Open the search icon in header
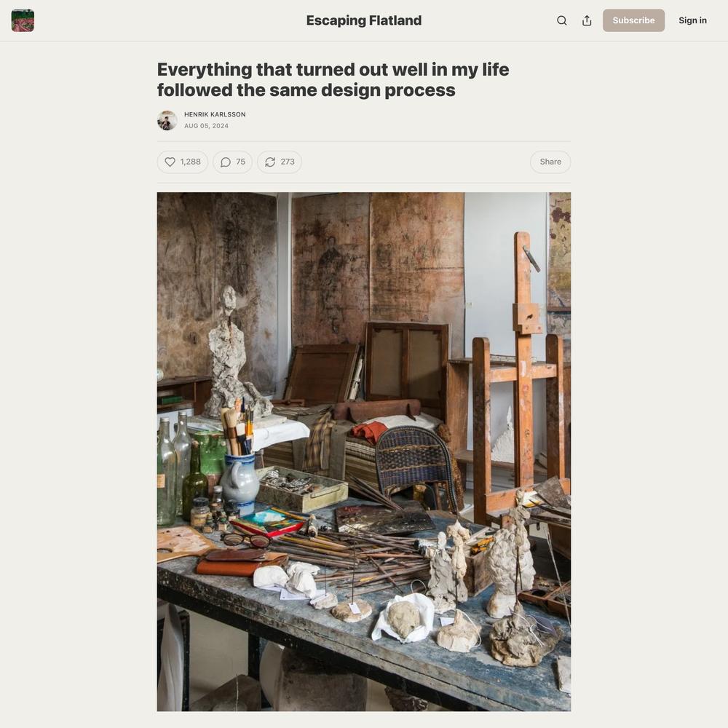The image size is (728, 728). [562, 20]
